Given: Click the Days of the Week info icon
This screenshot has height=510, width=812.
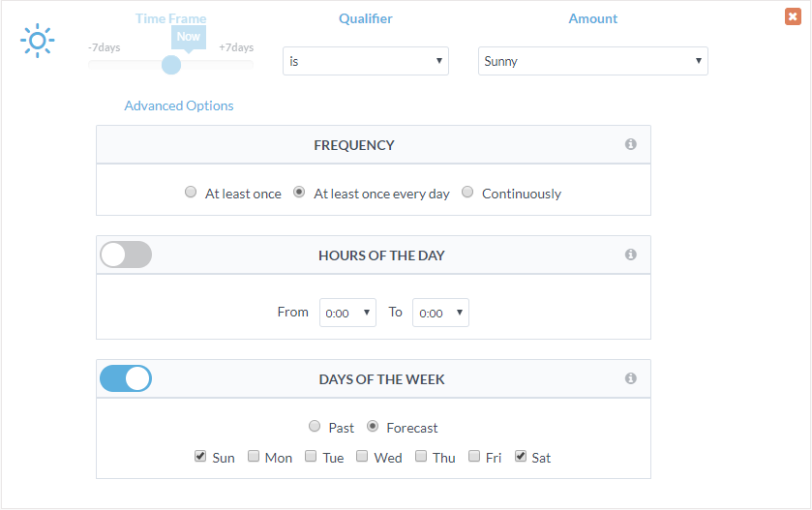Looking at the screenshot, I should click(631, 378).
